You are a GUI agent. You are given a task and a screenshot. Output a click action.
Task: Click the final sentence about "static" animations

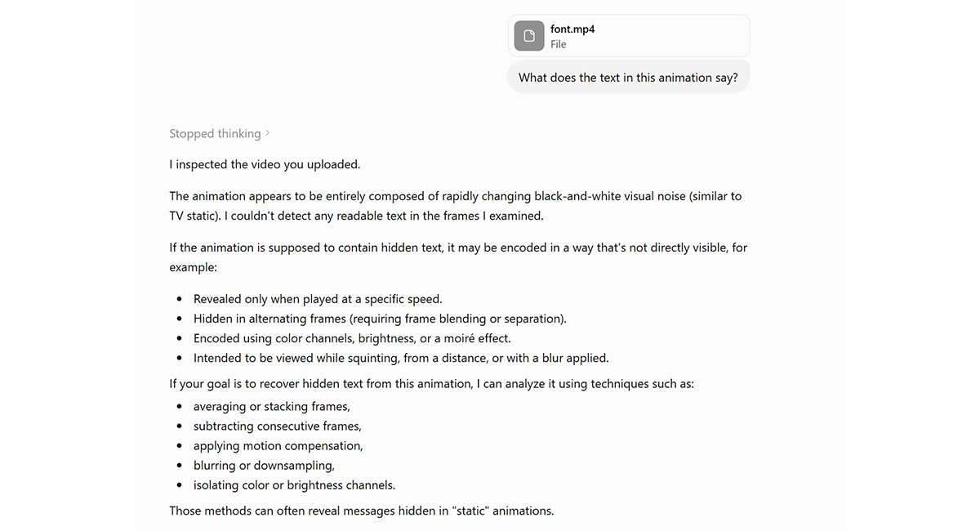point(362,511)
